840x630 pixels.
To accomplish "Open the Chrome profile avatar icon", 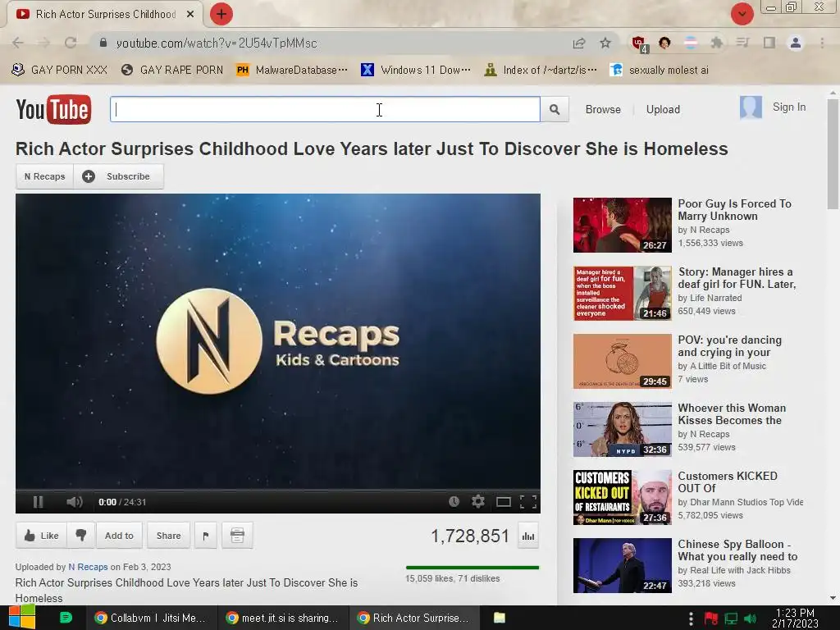I will (796, 43).
